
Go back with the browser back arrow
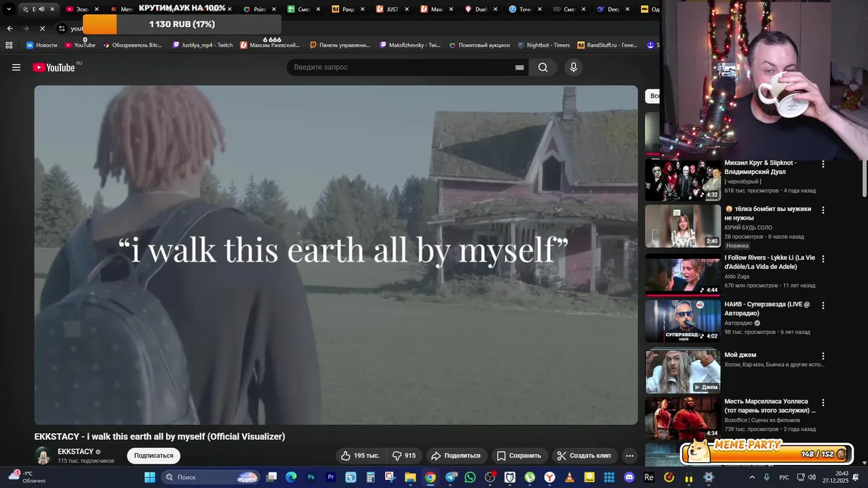[9, 28]
